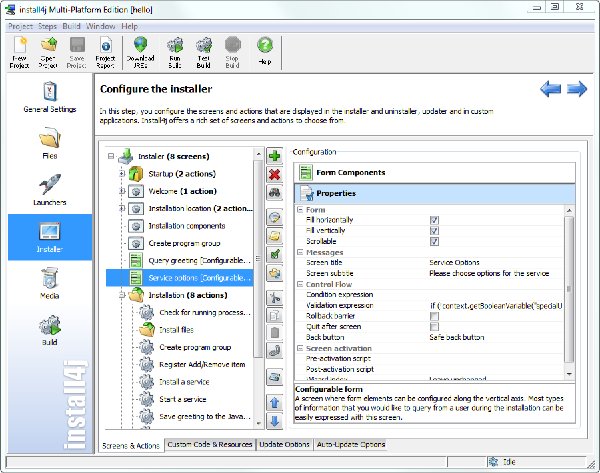Open the Steps menu
This screenshot has width=600, height=473.
47,26
